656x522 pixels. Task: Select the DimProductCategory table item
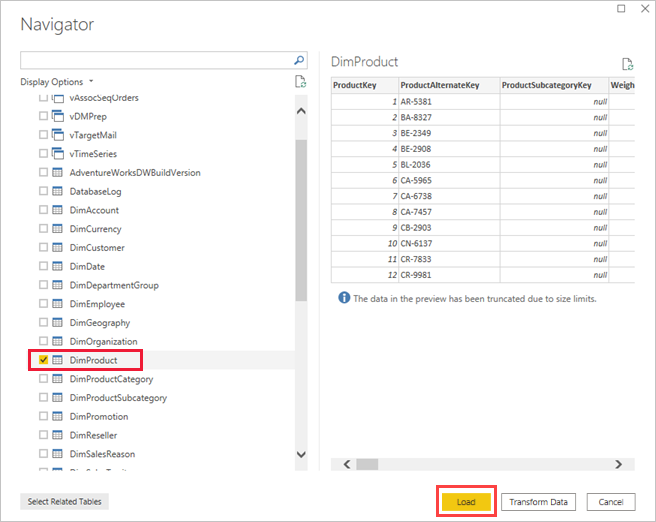coord(111,379)
